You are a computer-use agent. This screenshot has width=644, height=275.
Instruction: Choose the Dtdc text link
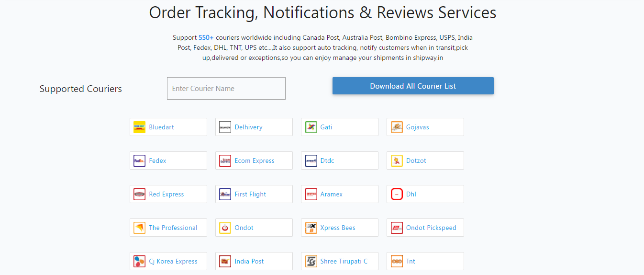pyautogui.click(x=327, y=160)
